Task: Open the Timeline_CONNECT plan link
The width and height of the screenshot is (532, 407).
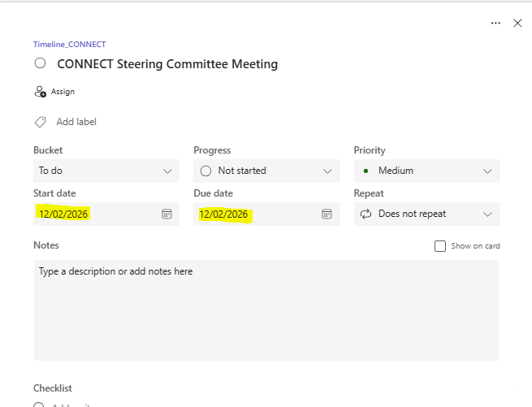Action: point(69,45)
